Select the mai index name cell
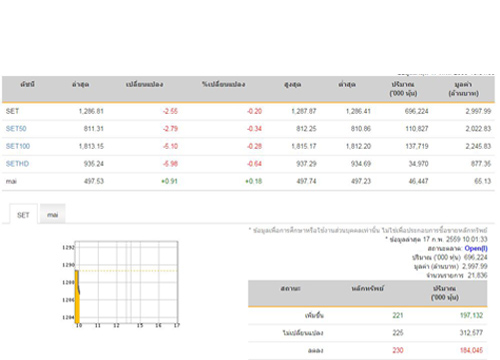Viewport: 500px width, 360px height. point(11,181)
